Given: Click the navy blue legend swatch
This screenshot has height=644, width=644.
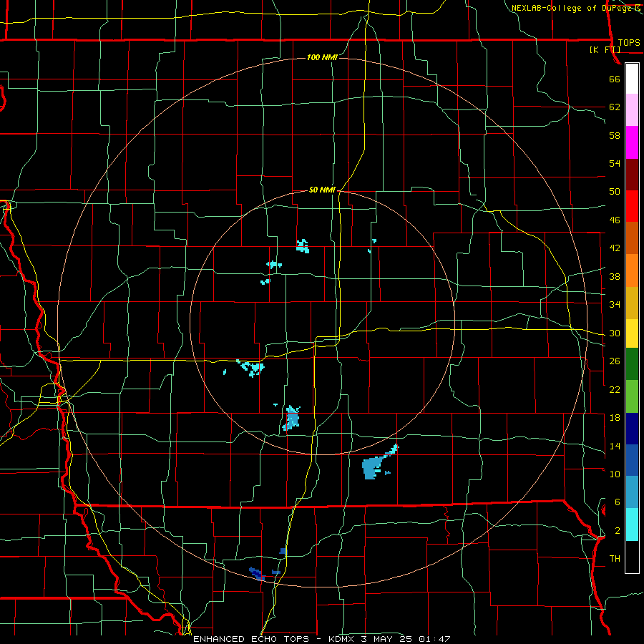Looking at the screenshot, I should pyautogui.click(x=632, y=429).
